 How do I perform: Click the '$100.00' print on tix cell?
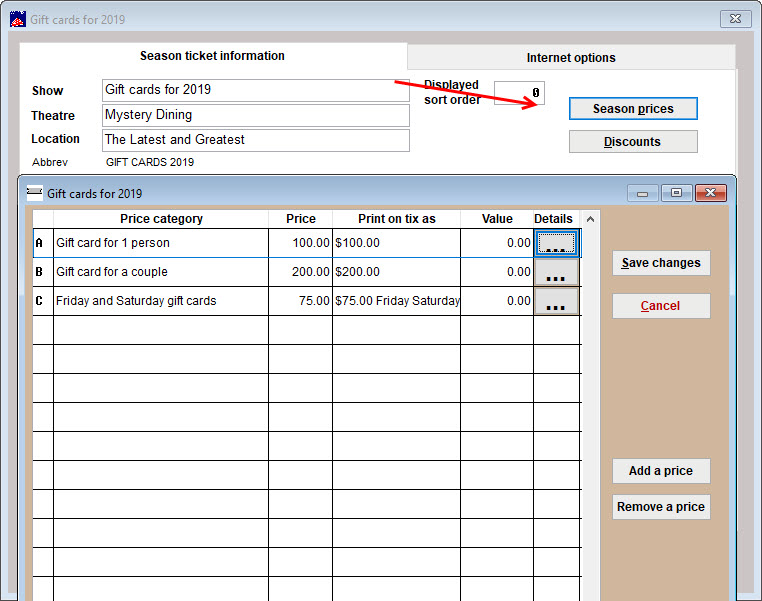point(397,243)
